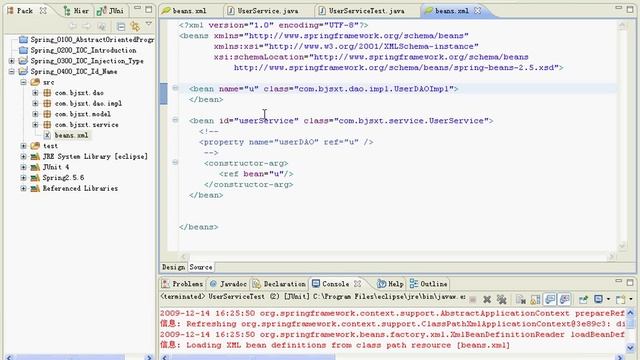Expand Spring_0300_IOC_Injection_Type project
The width and height of the screenshot is (640, 360).
[11, 61]
